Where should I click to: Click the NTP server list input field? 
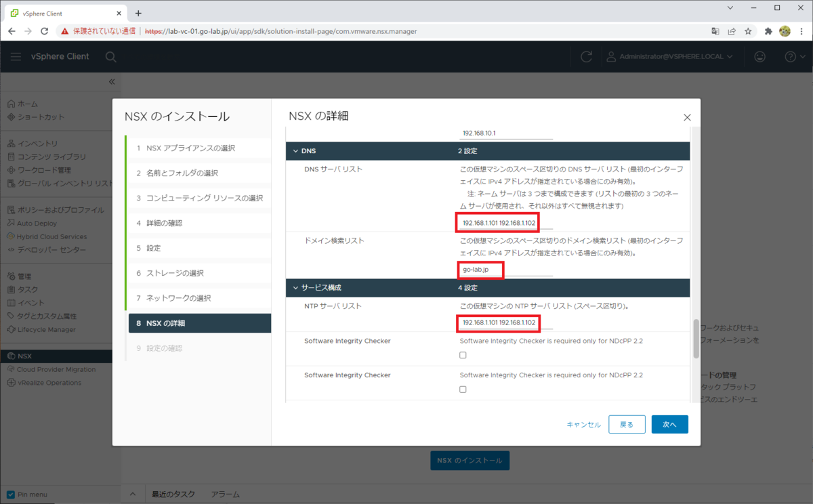pos(506,323)
